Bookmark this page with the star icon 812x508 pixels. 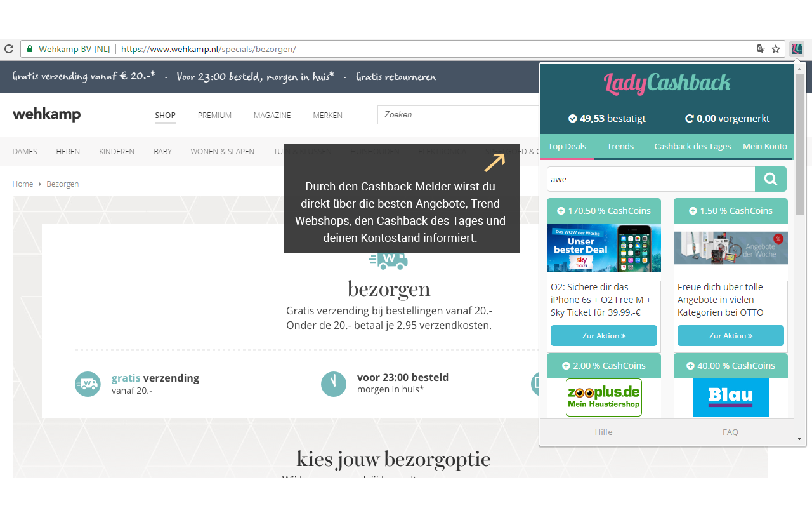point(775,49)
